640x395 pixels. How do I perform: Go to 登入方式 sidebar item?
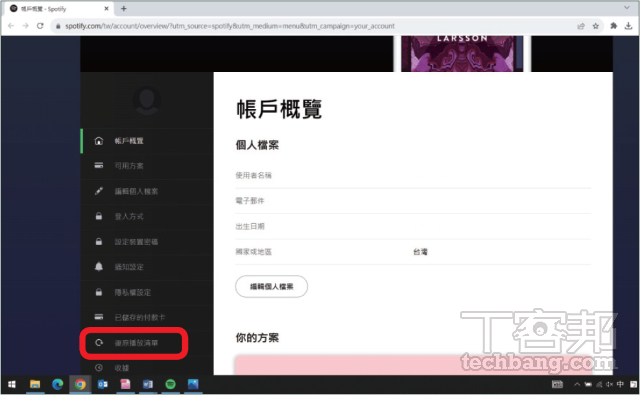tap(147, 216)
